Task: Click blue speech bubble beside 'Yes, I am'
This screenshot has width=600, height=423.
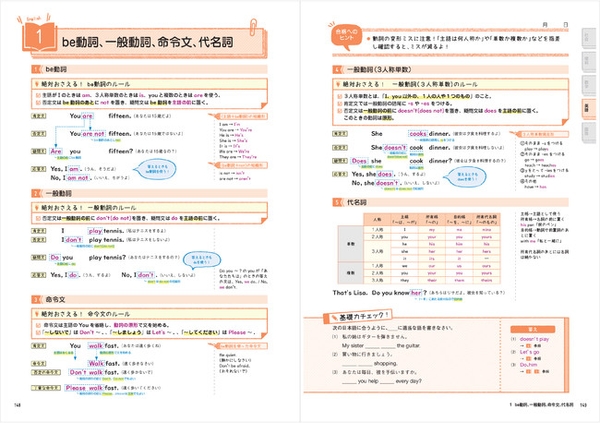Action: tap(155, 170)
